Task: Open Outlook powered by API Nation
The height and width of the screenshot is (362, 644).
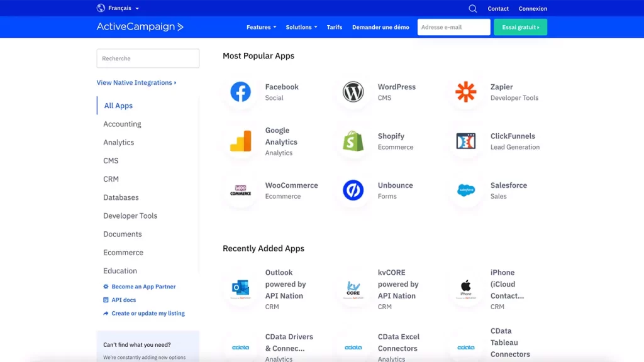Action: [x=286, y=284]
